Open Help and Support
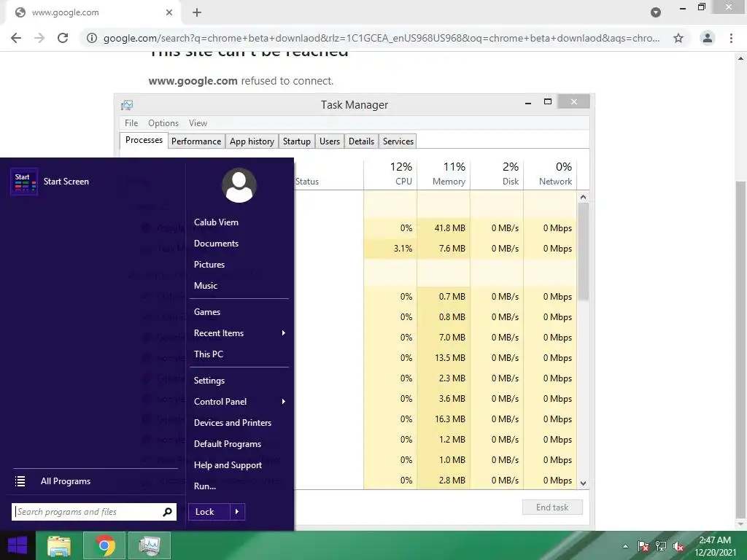Screen dimensions: 747x560 click(x=228, y=465)
